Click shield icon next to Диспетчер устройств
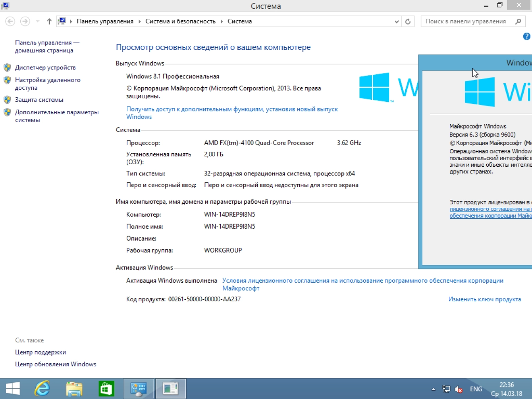This screenshot has width=532, height=399. [x=7, y=67]
